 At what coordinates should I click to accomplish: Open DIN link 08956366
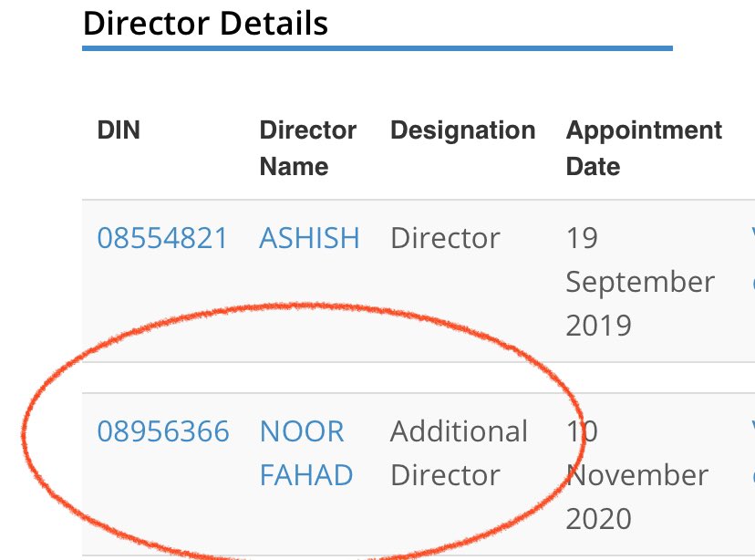(163, 431)
